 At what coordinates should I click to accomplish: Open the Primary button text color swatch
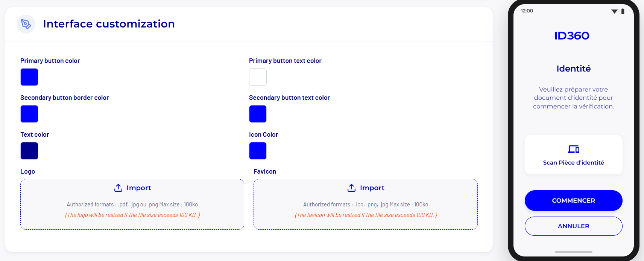(x=258, y=77)
